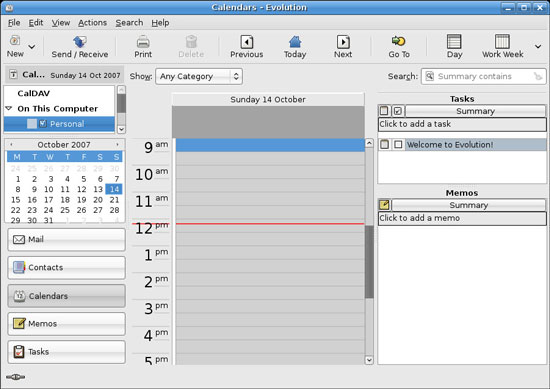Open the Actions menu
This screenshot has height=389, width=550.
tap(93, 23)
